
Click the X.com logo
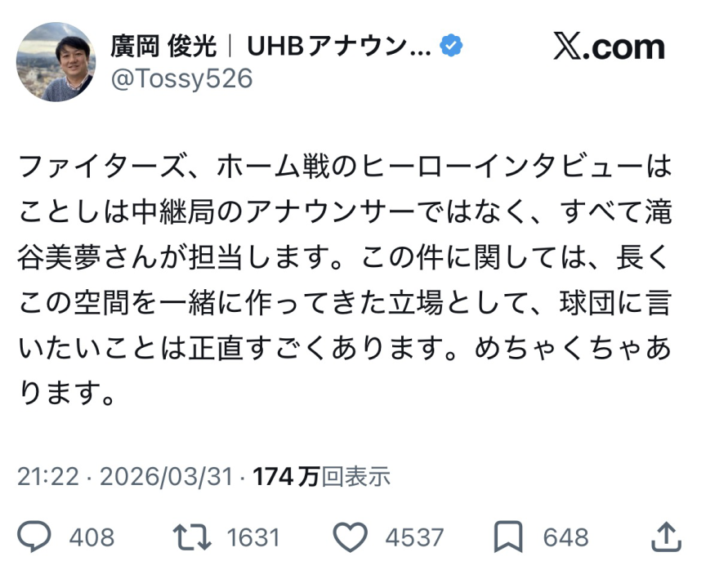tap(609, 47)
